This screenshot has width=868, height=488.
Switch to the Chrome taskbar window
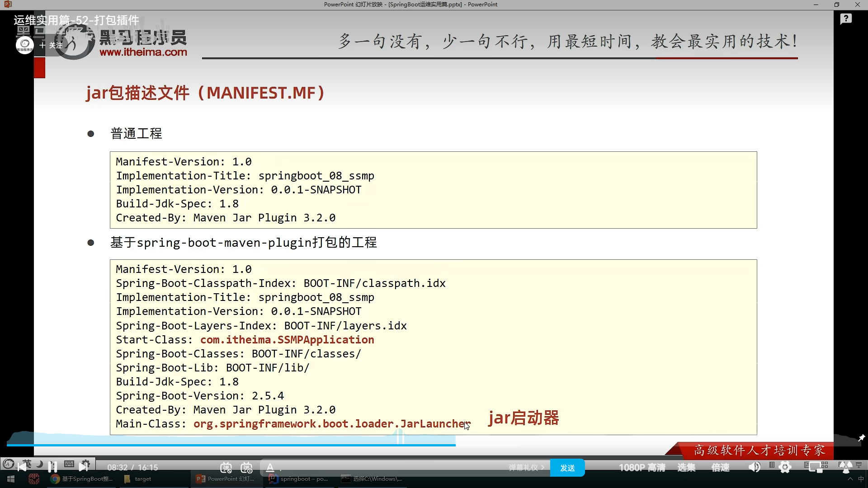click(x=81, y=479)
